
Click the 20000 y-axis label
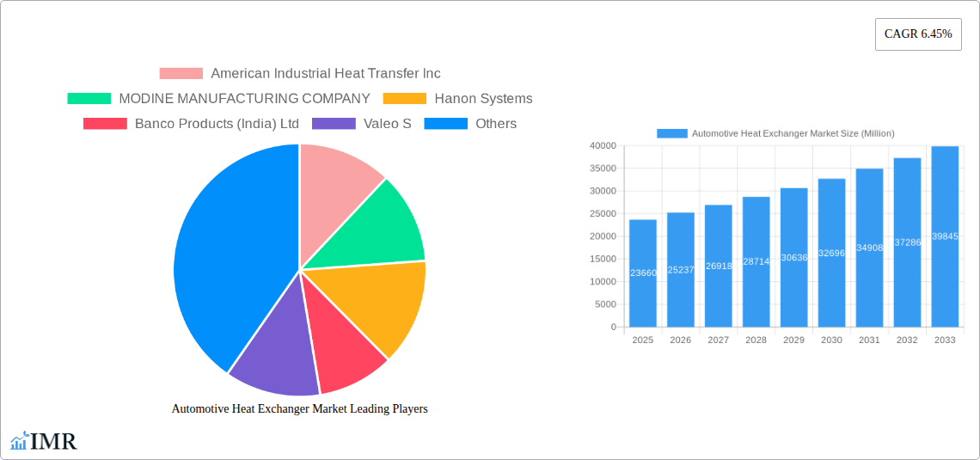603,236
